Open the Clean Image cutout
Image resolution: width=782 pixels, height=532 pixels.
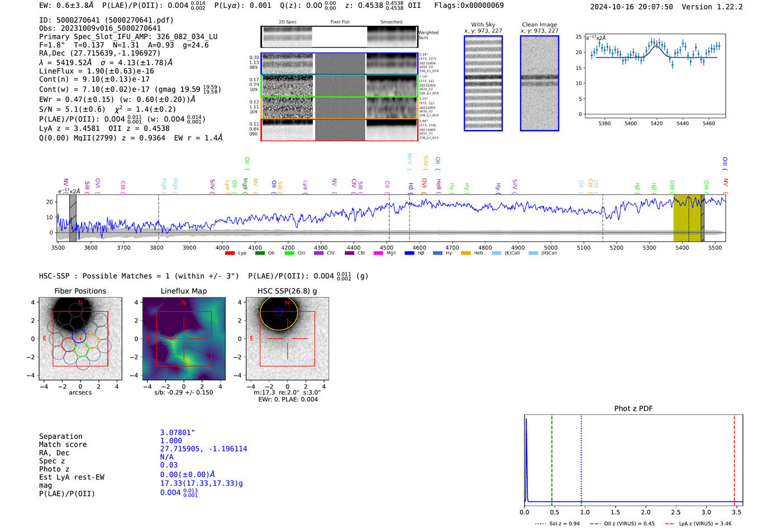(540, 83)
